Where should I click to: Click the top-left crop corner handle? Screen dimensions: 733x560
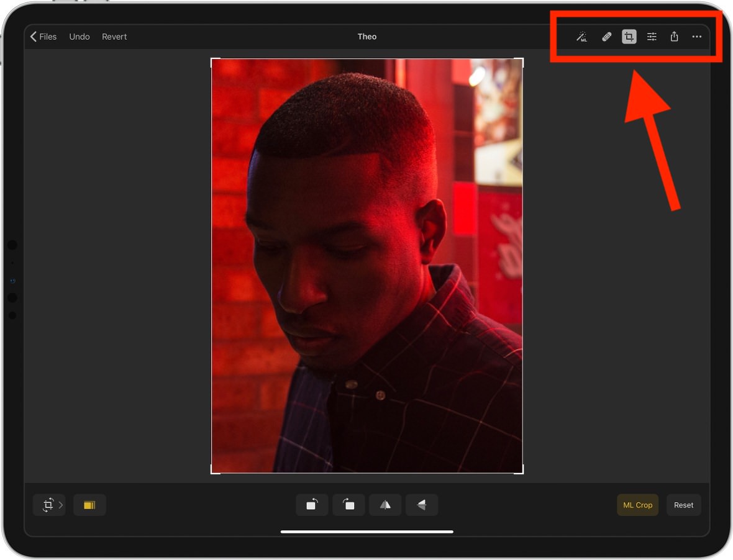point(212,60)
